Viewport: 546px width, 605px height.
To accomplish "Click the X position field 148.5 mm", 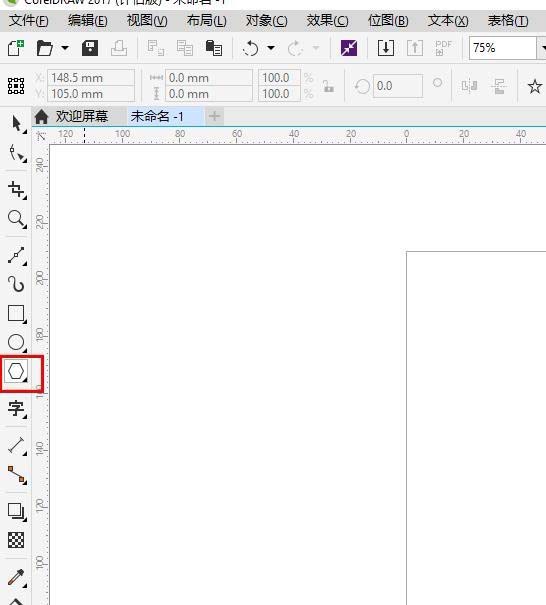I will click(91, 78).
